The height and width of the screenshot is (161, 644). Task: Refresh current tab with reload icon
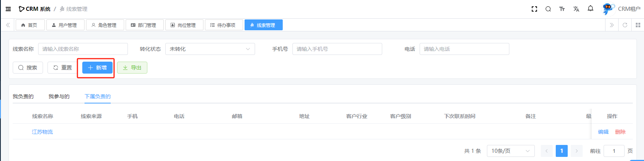(x=625, y=25)
